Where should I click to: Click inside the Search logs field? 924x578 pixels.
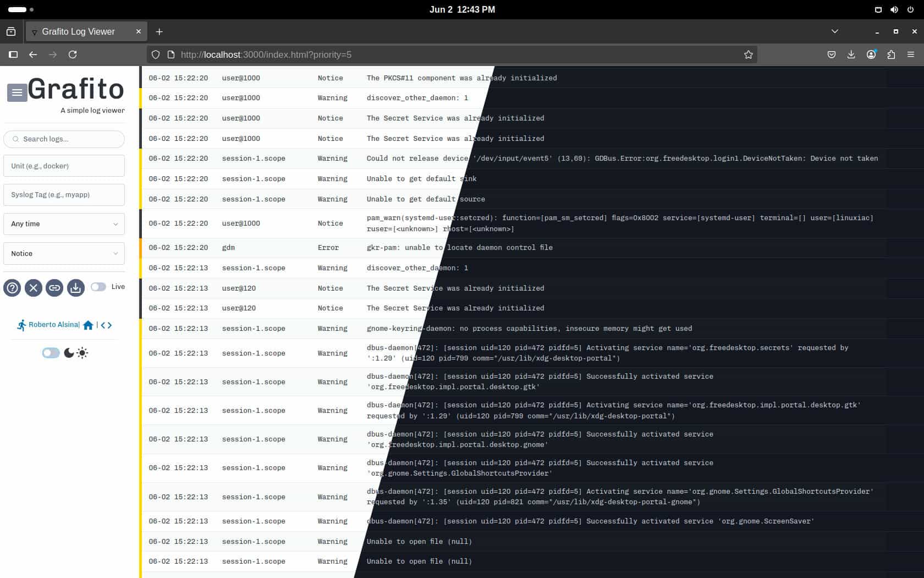click(x=64, y=139)
